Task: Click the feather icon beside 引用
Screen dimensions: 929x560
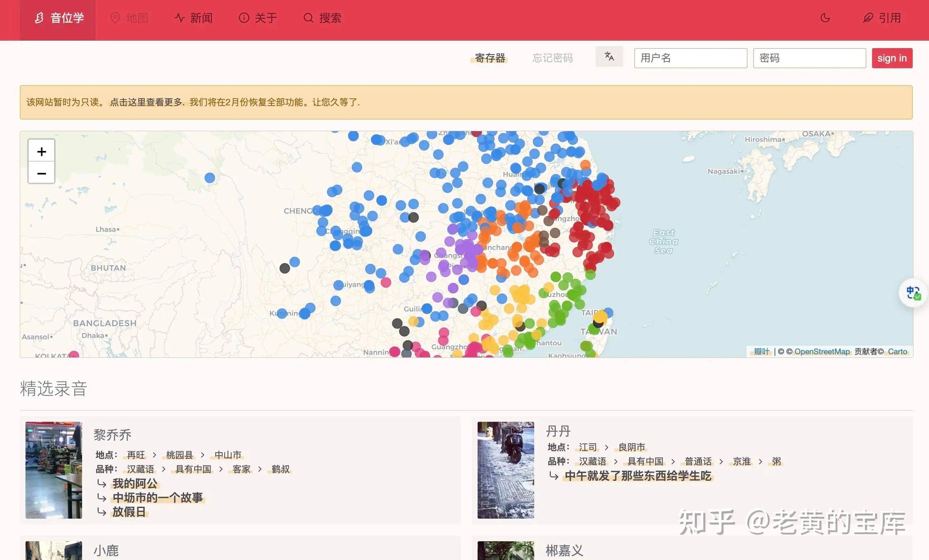Action: pos(868,18)
